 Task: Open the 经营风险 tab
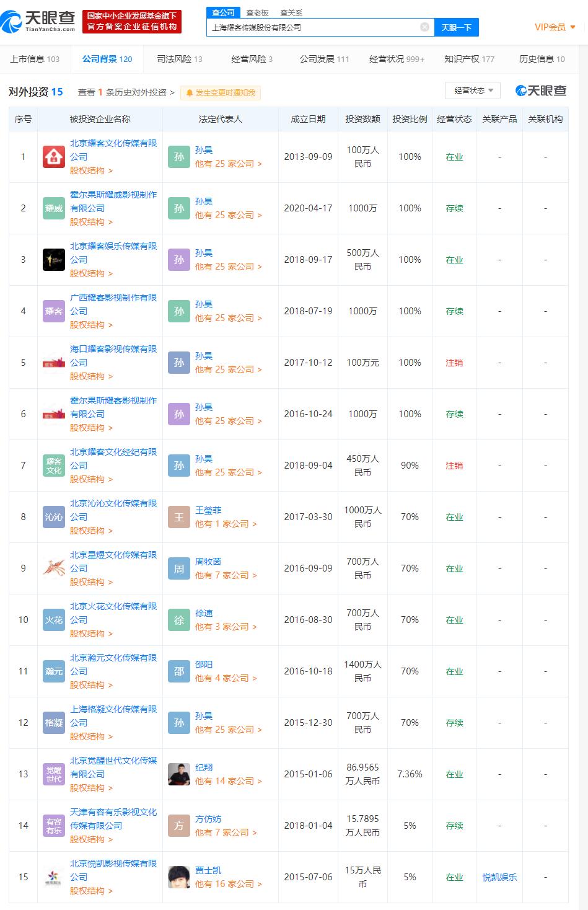coord(252,59)
